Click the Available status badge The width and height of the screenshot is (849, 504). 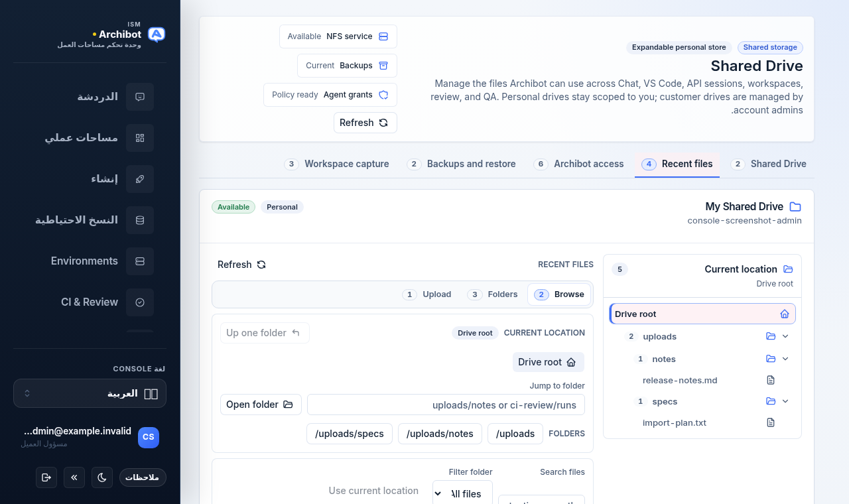tap(233, 207)
